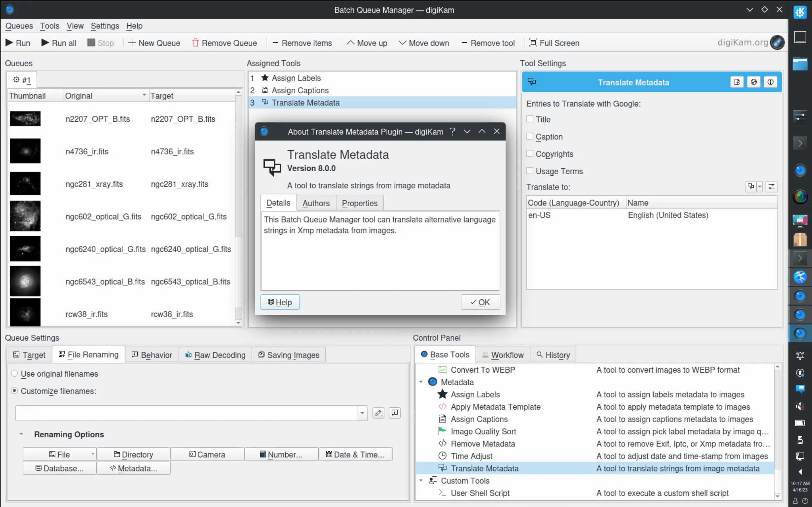Image resolution: width=812 pixels, height=507 pixels.
Task: Enable the Title checkbox
Action: [529, 119]
